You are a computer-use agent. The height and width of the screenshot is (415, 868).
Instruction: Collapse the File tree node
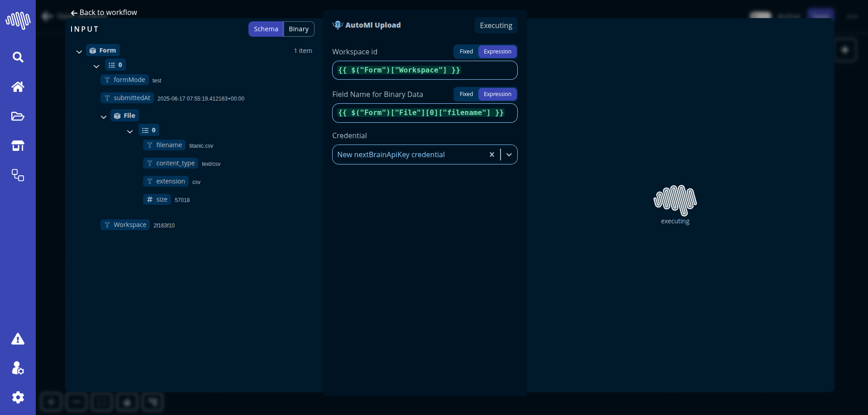(x=104, y=117)
